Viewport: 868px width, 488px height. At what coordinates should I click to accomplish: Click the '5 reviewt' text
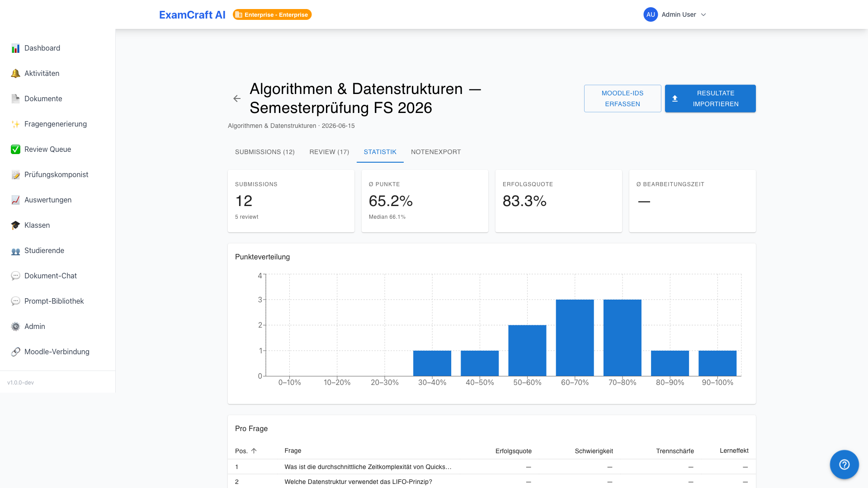246,217
